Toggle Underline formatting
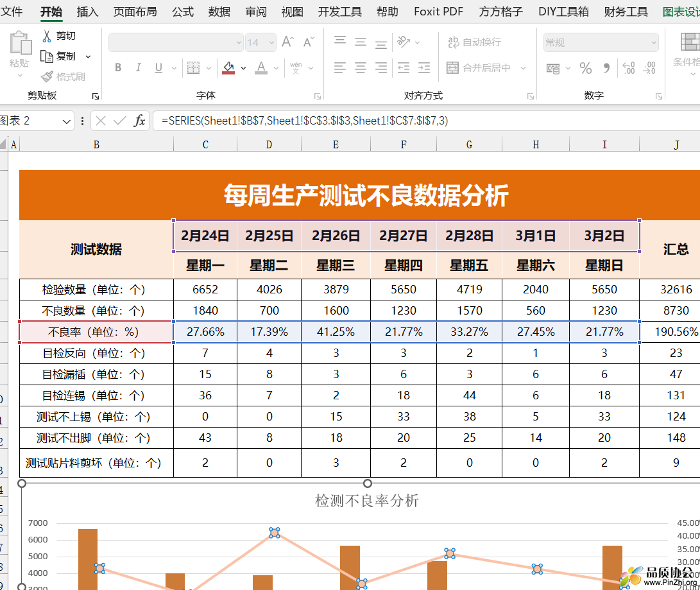The width and height of the screenshot is (700, 590). click(x=158, y=68)
